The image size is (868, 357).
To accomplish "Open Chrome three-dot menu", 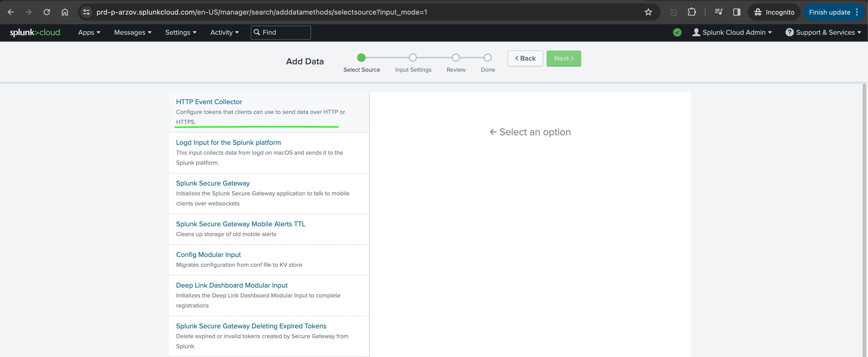I will [857, 12].
